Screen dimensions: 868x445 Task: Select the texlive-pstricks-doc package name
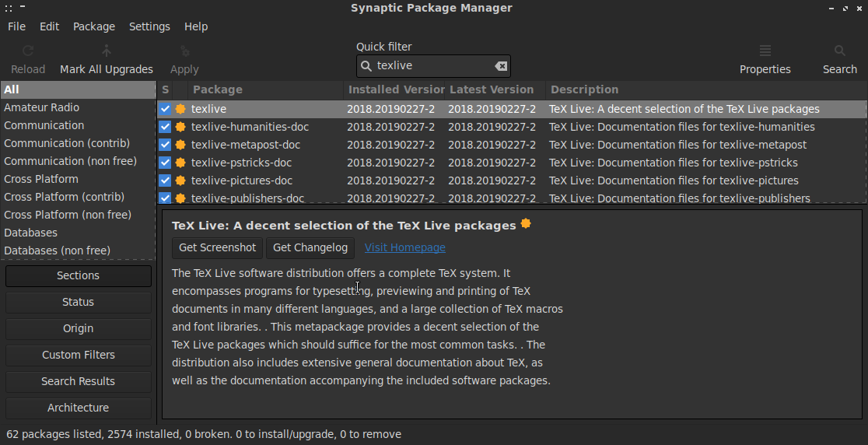coord(241,163)
